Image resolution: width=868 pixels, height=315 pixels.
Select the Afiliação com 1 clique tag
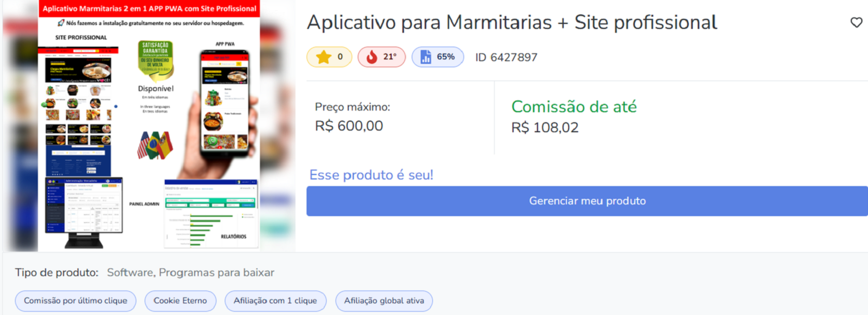(275, 301)
